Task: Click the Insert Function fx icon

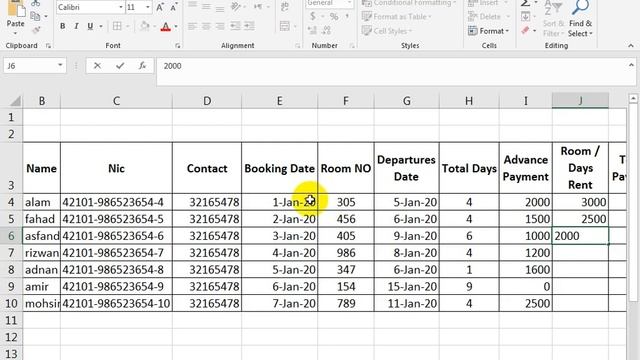Action: [142, 66]
